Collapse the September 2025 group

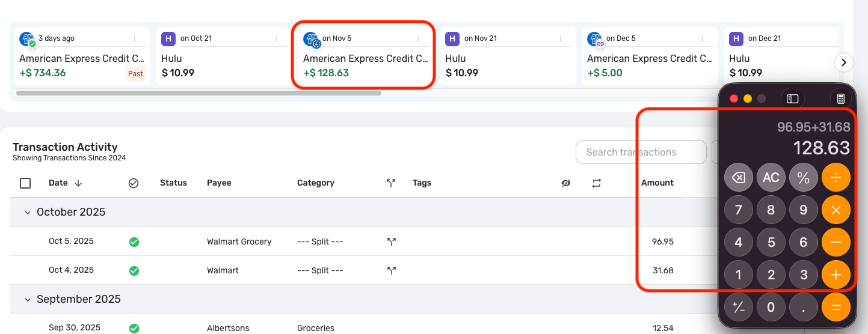click(x=27, y=299)
